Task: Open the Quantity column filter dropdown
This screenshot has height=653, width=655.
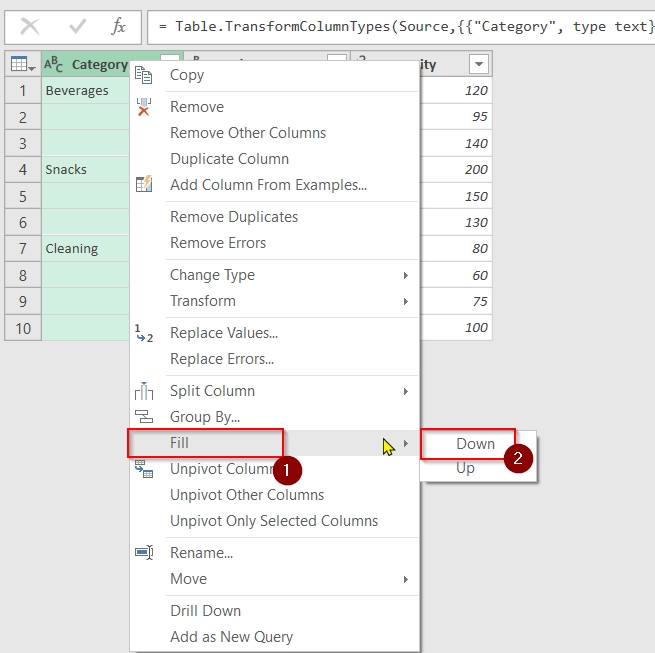Action: point(479,64)
